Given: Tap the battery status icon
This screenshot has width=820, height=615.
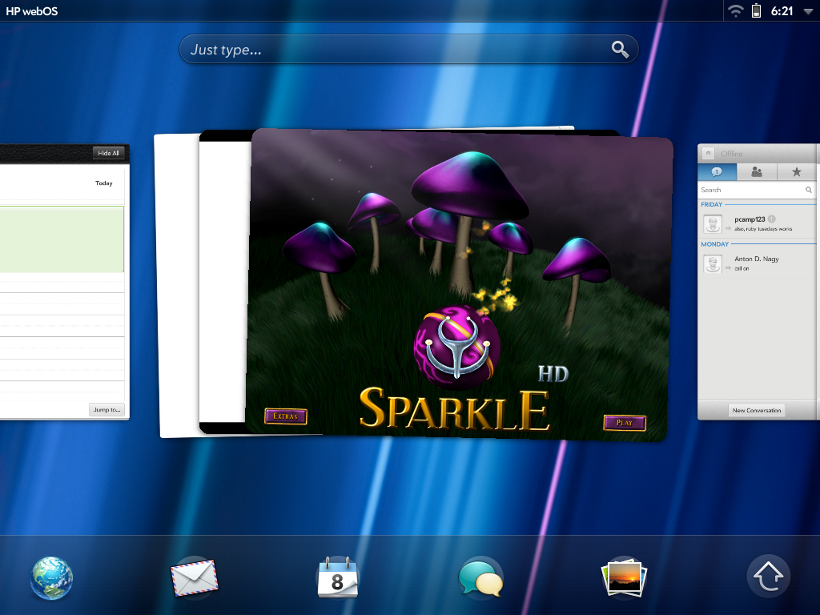Looking at the screenshot, I should 756,10.
